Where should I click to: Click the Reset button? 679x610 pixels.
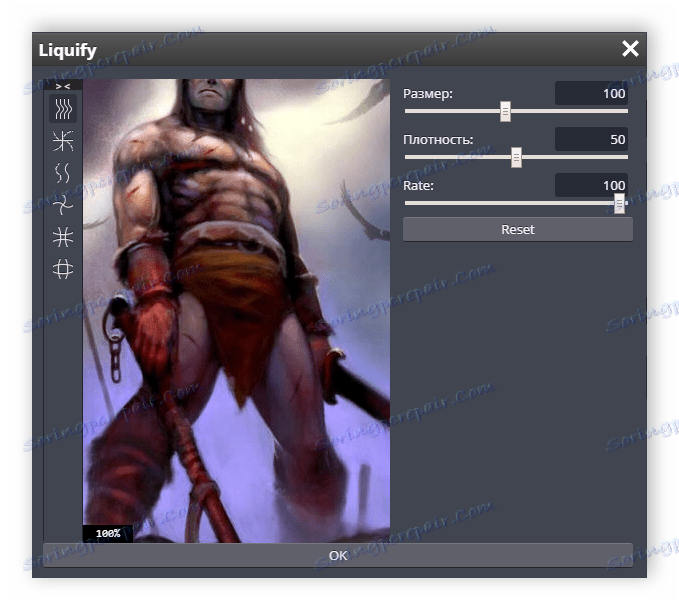517,229
